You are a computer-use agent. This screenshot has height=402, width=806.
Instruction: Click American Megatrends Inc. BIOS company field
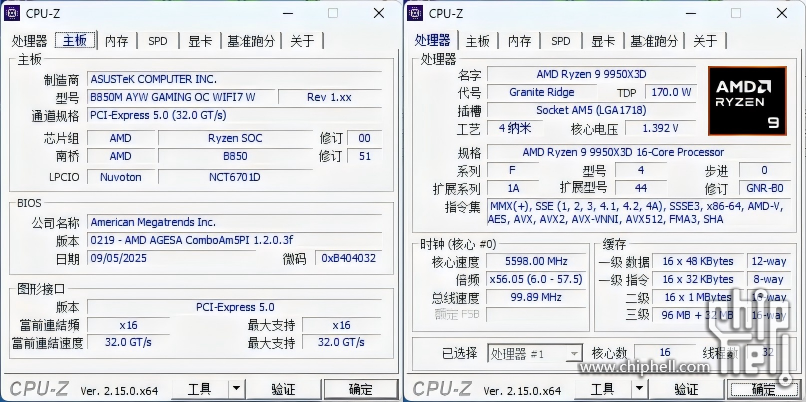point(234,222)
